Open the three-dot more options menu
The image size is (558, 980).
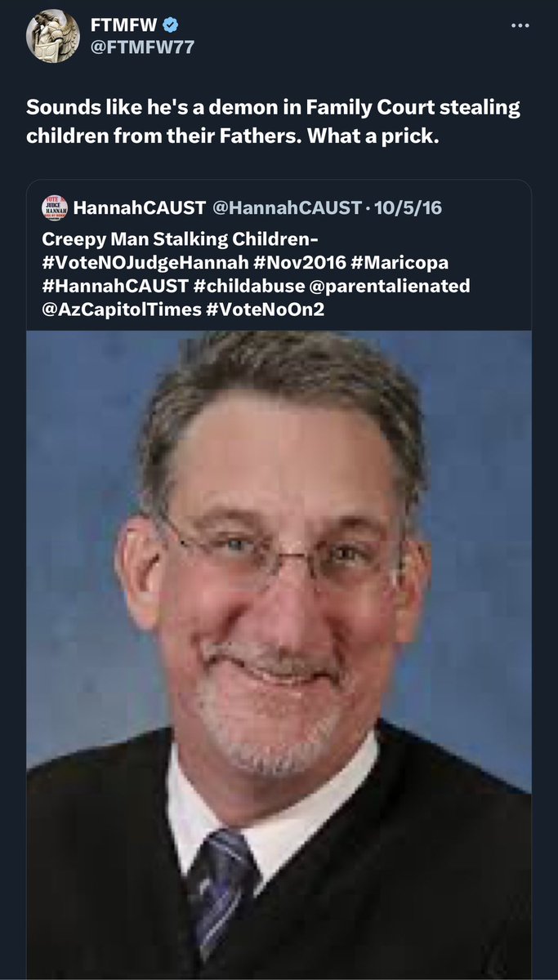point(520,25)
